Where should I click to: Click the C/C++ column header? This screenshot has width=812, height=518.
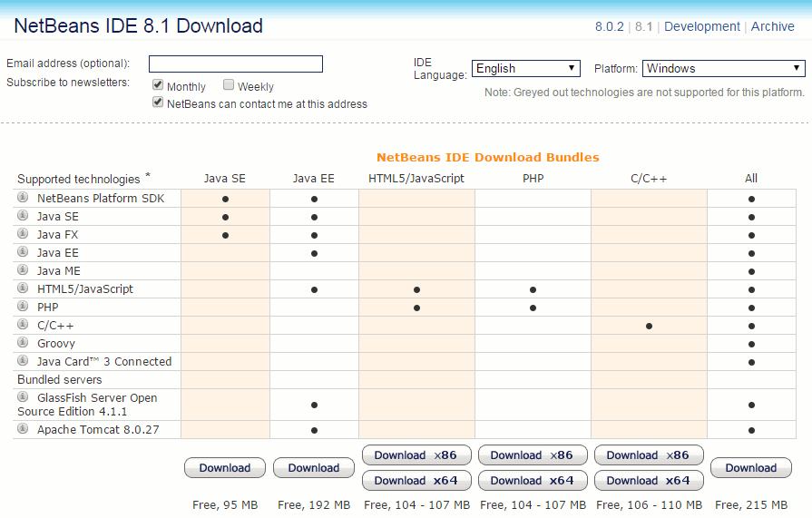click(649, 179)
